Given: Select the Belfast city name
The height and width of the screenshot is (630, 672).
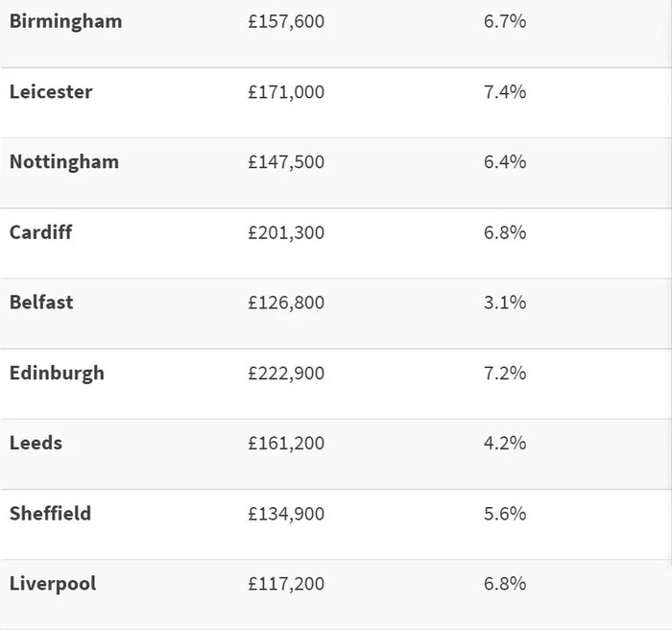Looking at the screenshot, I should 41,303.
